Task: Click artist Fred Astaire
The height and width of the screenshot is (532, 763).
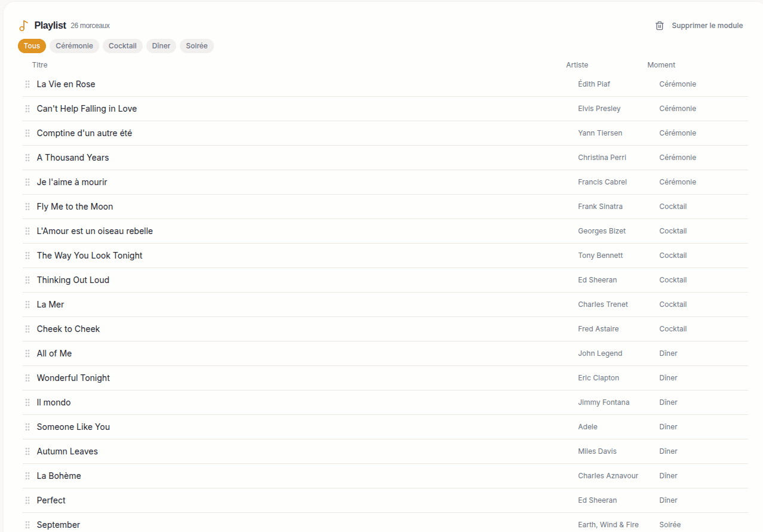Action: pyautogui.click(x=599, y=329)
